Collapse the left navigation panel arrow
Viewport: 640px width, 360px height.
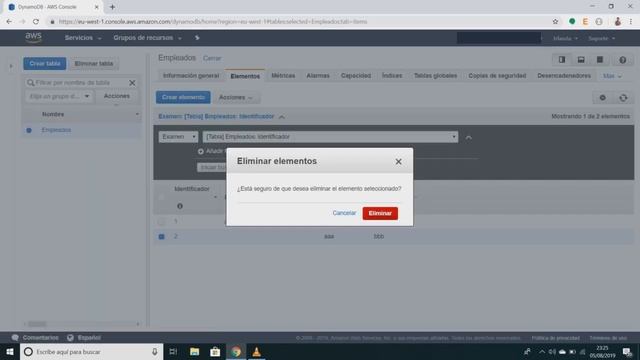[x=11, y=66]
